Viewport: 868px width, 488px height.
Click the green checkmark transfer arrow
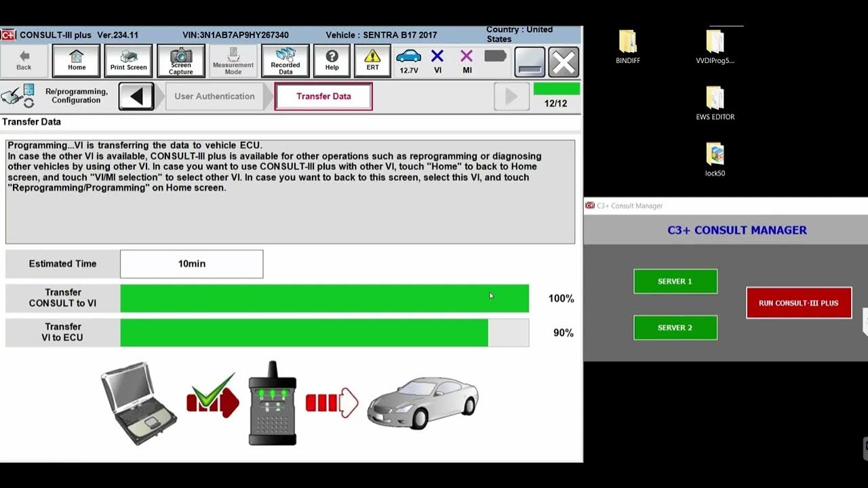(x=213, y=394)
